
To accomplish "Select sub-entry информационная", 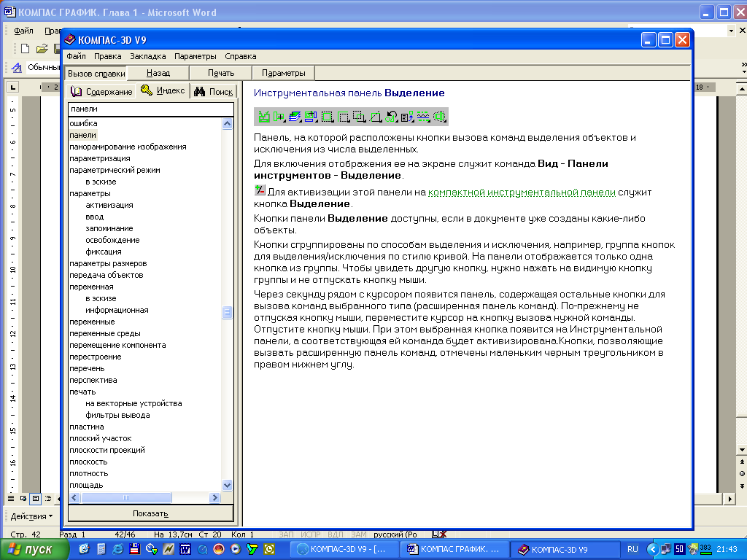I will (117, 310).
